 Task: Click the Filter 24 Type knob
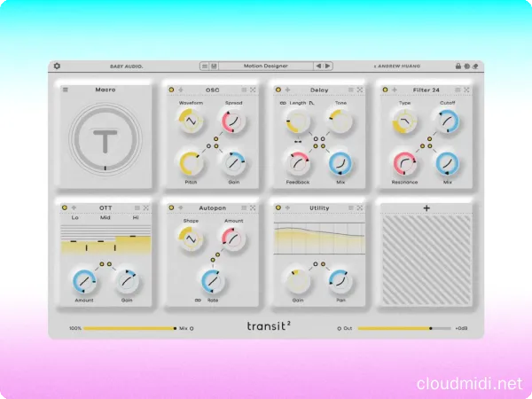pos(404,121)
